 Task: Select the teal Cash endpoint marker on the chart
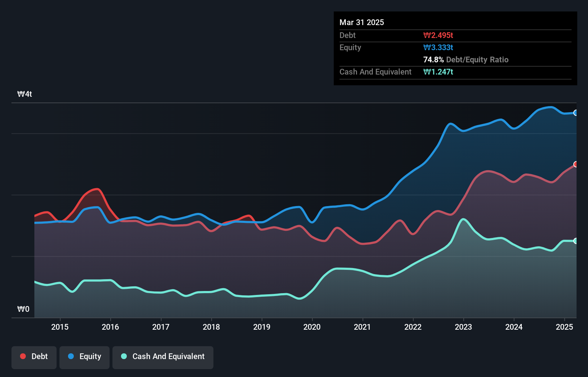[x=576, y=241]
